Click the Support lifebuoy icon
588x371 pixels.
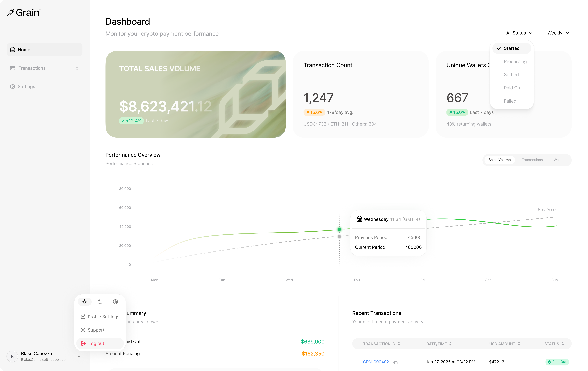83,330
